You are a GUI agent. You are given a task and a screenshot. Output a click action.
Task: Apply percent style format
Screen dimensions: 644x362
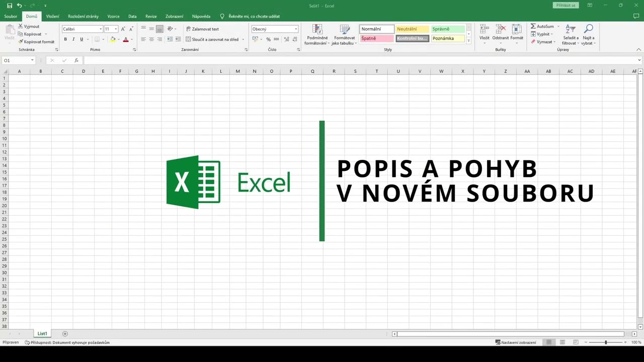tap(268, 39)
